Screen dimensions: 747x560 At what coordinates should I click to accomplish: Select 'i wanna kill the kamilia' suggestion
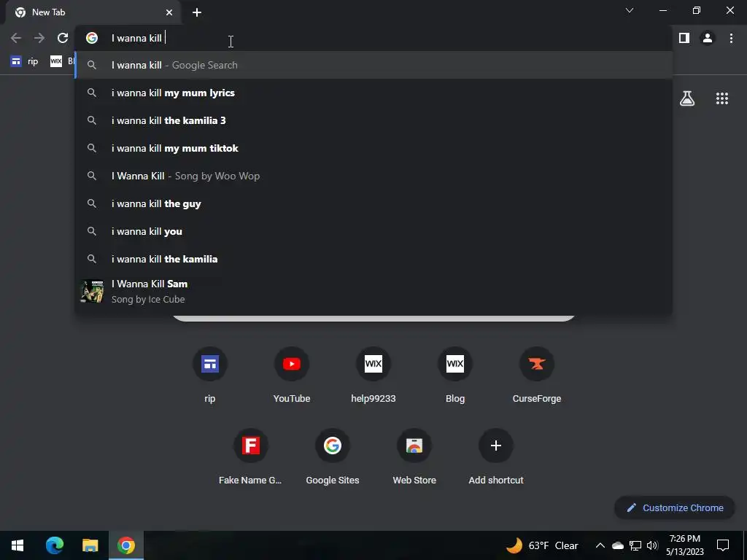coord(373,259)
